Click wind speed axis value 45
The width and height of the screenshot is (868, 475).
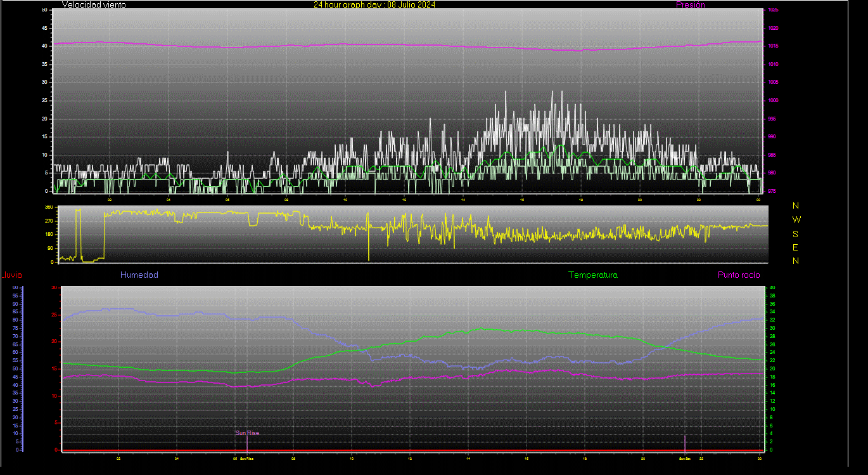pos(44,29)
